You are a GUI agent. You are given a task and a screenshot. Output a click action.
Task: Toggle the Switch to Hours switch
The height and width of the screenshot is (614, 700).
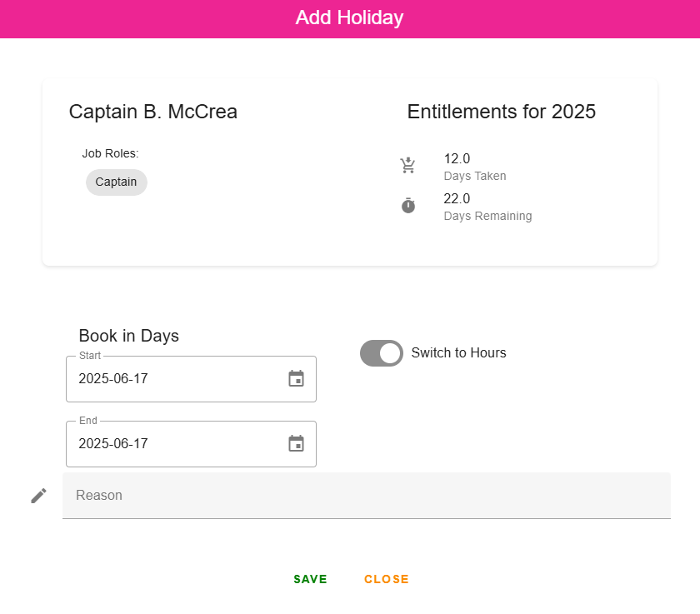(x=382, y=353)
